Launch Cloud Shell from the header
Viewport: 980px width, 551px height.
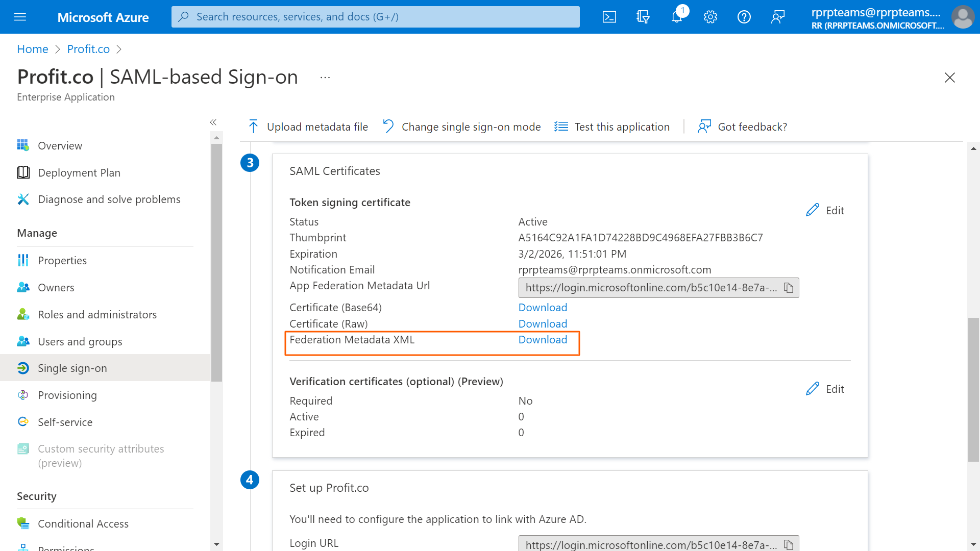[x=609, y=17]
